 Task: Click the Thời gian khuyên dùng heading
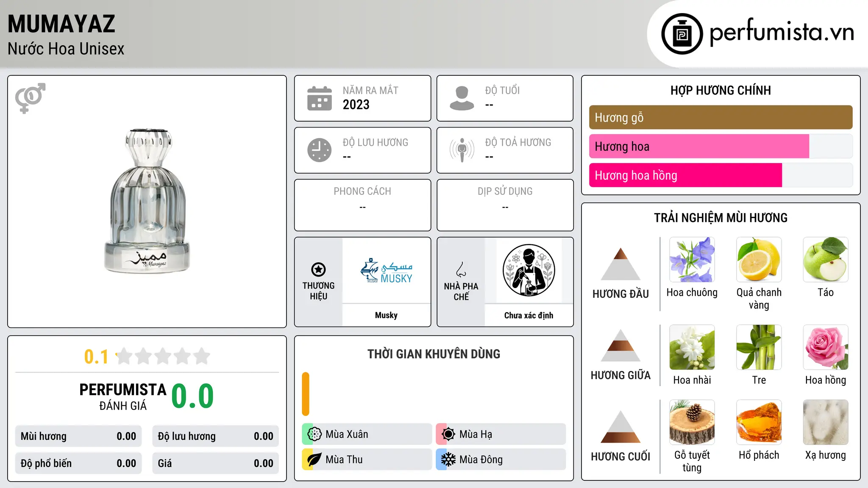[434, 354]
